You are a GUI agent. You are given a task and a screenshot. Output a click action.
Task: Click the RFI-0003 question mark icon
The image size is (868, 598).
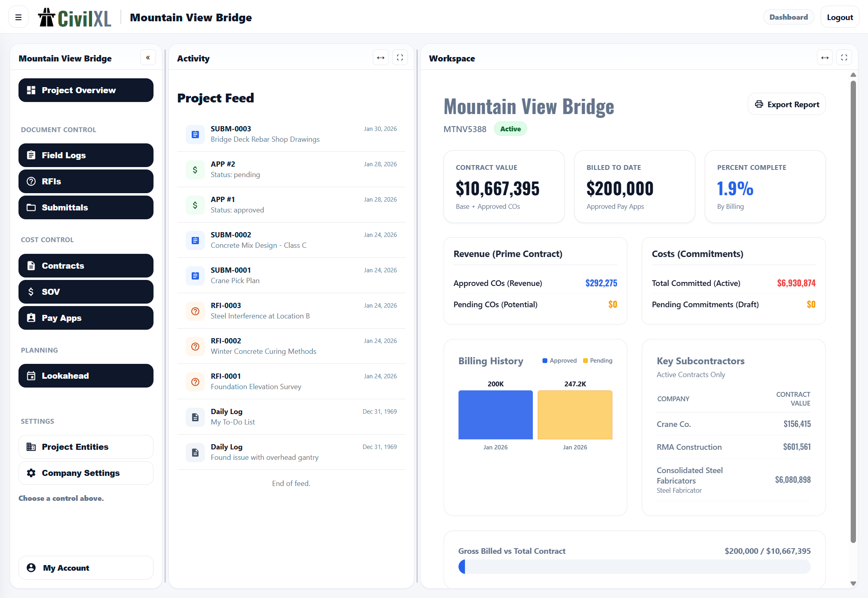(x=195, y=311)
